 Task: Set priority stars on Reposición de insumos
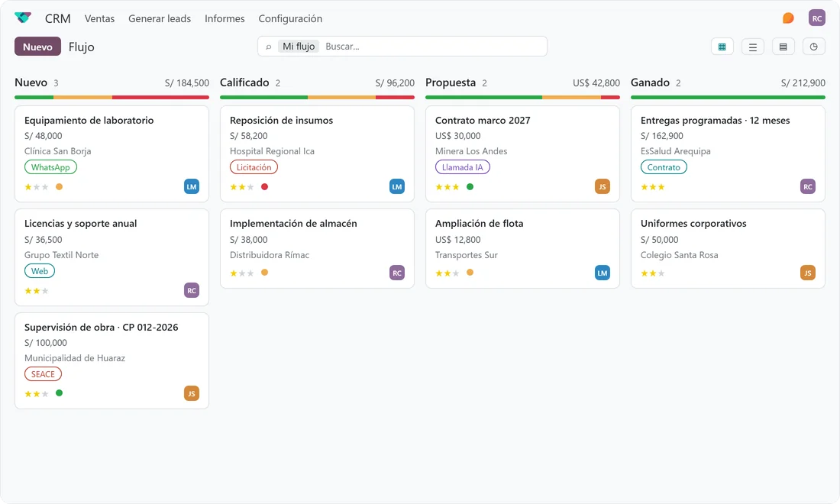click(241, 187)
